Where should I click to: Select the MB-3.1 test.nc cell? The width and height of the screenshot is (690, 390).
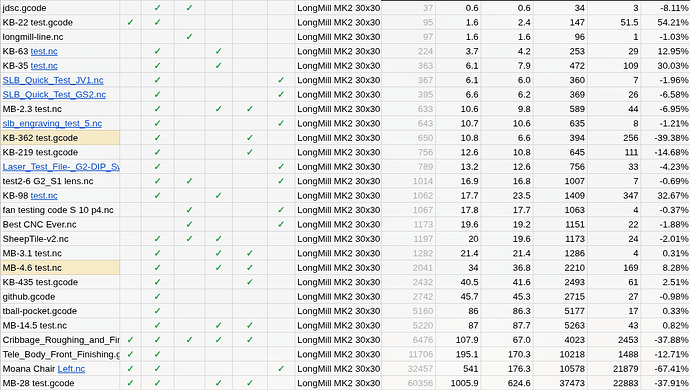click(60, 254)
